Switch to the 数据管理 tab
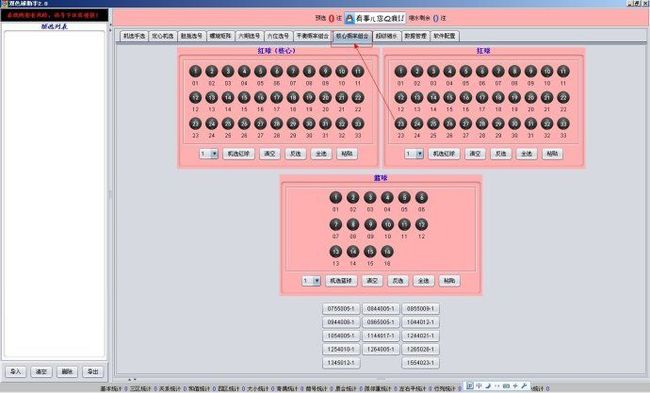Viewport: 650px width, 393px height. pos(415,36)
